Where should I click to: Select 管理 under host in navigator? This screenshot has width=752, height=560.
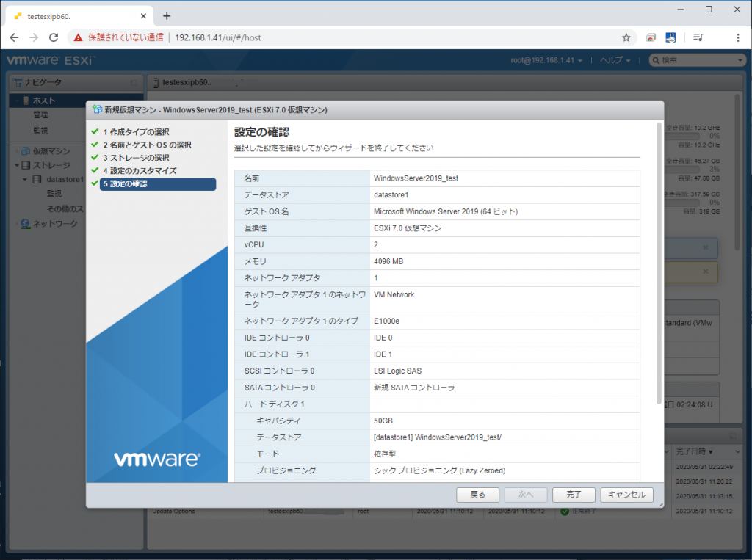(x=40, y=115)
